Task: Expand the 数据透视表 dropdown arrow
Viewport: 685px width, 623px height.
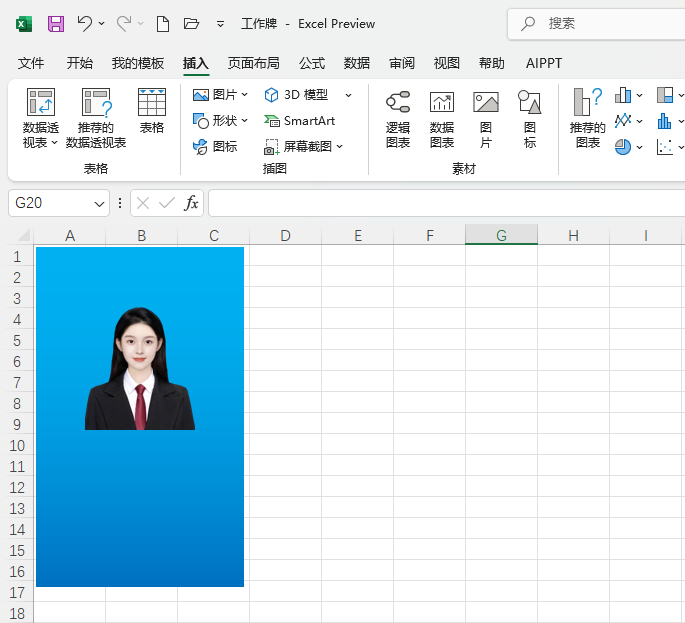Action: (x=55, y=142)
